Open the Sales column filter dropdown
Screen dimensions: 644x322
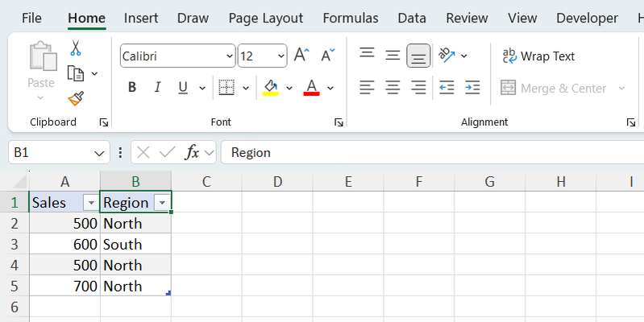[90, 203]
